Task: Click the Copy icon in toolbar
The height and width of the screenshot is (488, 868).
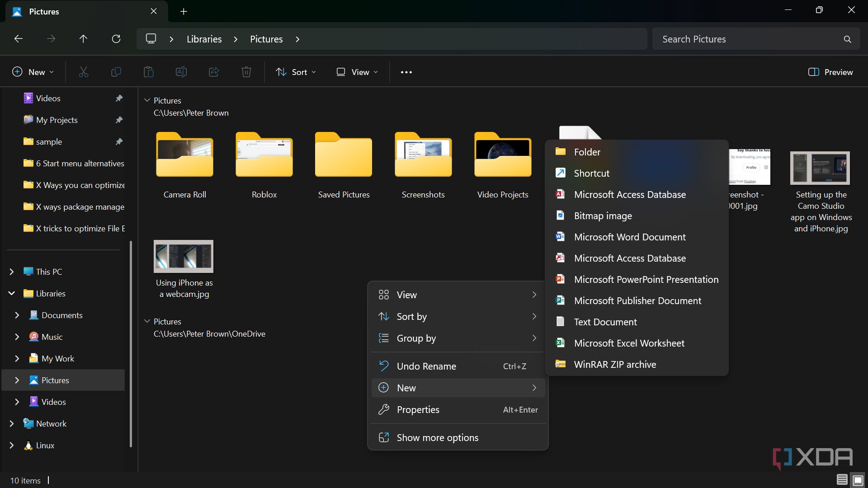Action: point(116,72)
